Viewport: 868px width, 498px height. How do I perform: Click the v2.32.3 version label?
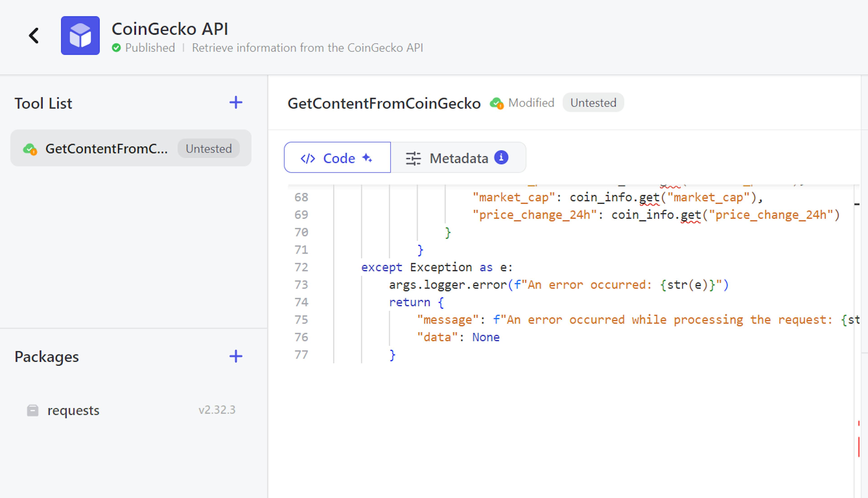[217, 410]
